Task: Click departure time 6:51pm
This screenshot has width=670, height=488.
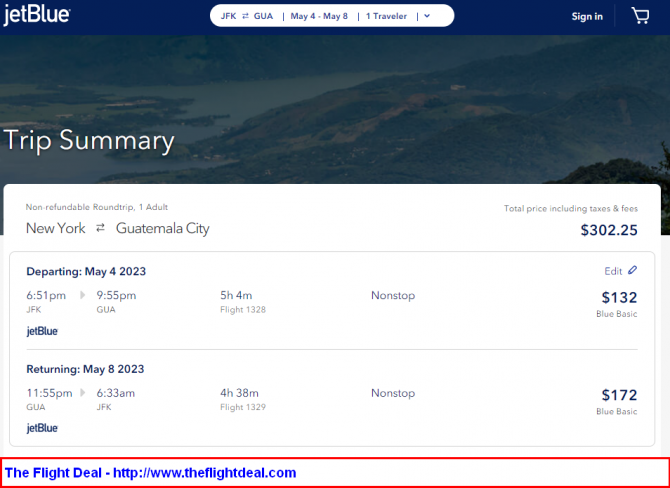Action: 46,295
